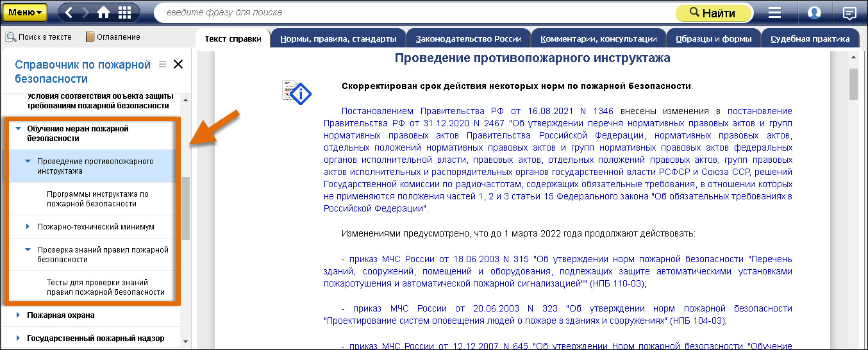Open Программы инструктажа по пожарной безопасности item
Image resolution: width=868 pixels, height=350 pixels.
click(x=97, y=199)
